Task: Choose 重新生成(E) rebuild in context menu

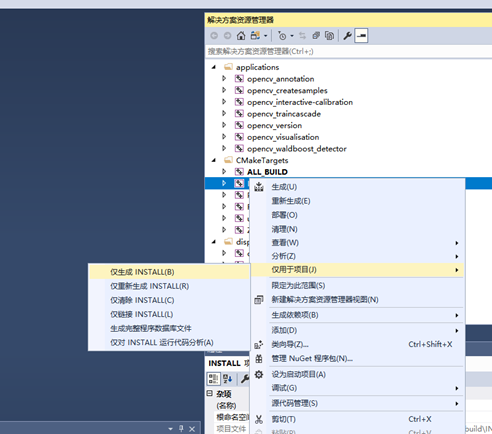Action: pyautogui.click(x=357, y=201)
